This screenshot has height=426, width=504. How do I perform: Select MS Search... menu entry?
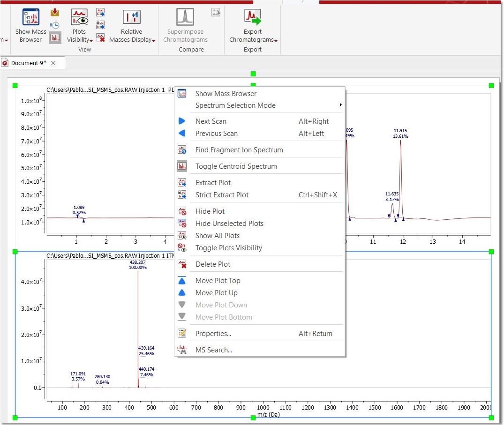(x=213, y=350)
